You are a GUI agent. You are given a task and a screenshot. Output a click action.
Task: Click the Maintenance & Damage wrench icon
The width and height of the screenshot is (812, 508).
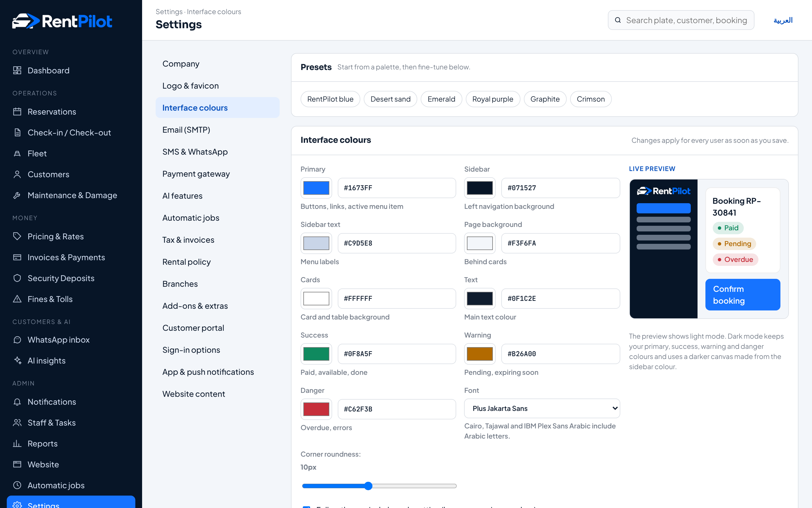click(x=17, y=195)
